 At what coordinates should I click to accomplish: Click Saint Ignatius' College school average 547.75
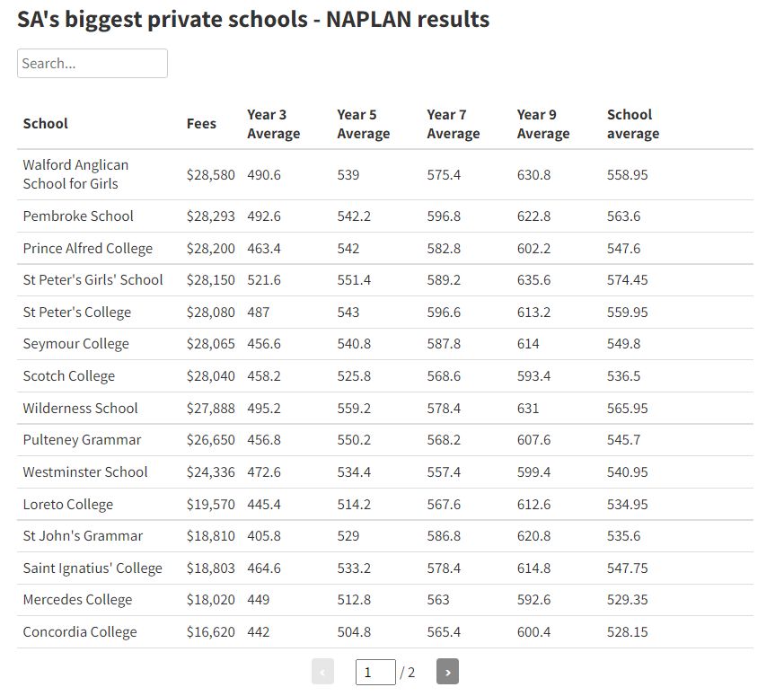[x=627, y=568]
